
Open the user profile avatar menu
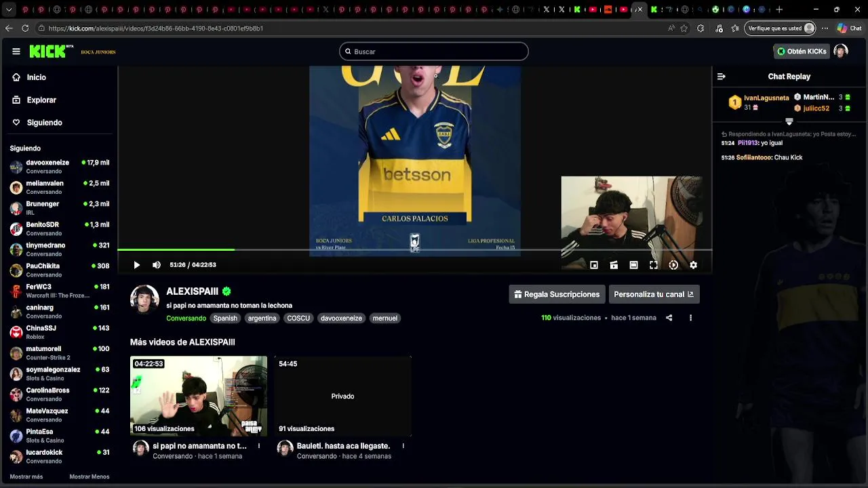pyautogui.click(x=841, y=52)
